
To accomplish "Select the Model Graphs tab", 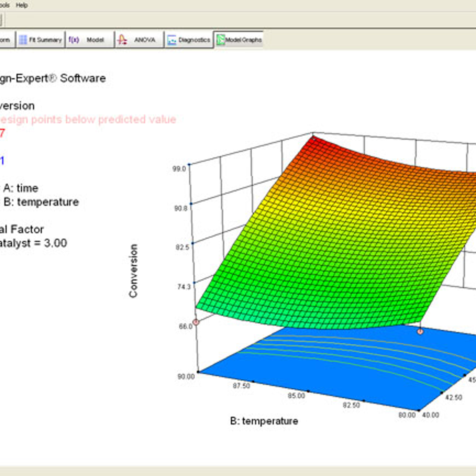I will pyautogui.click(x=239, y=40).
